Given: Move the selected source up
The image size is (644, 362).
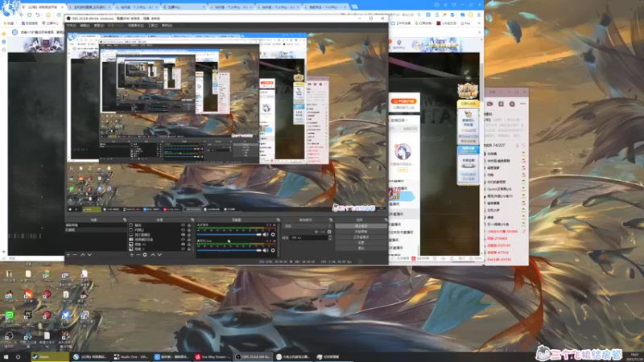Looking at the screenshot, I should tap(153, 255).
